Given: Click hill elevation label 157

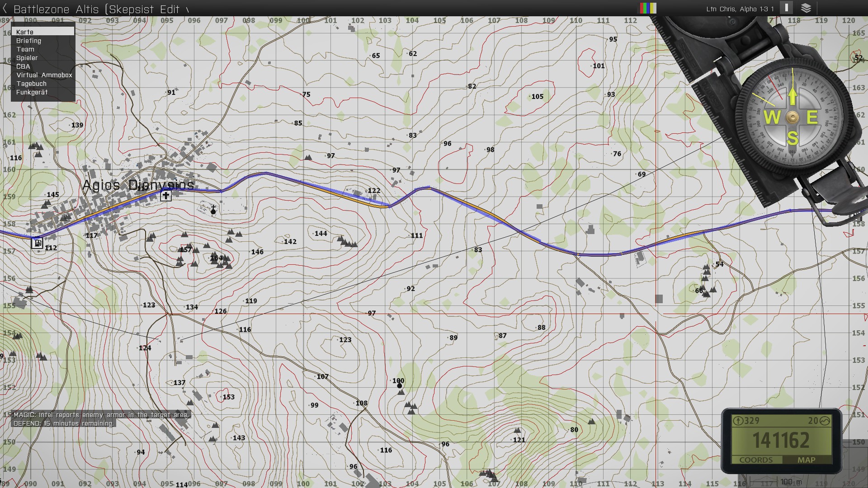Looking at the screenshot, I should point(186,249).
